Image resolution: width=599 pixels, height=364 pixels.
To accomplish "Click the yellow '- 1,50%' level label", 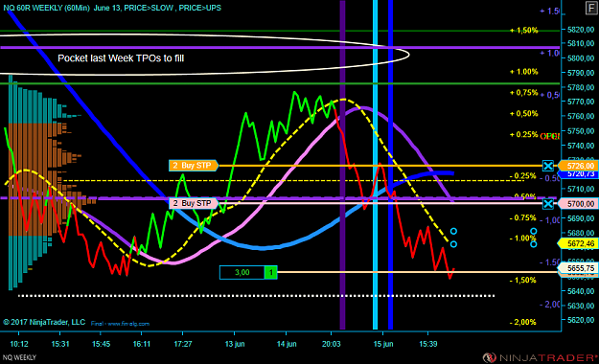I will coord(523,281).
